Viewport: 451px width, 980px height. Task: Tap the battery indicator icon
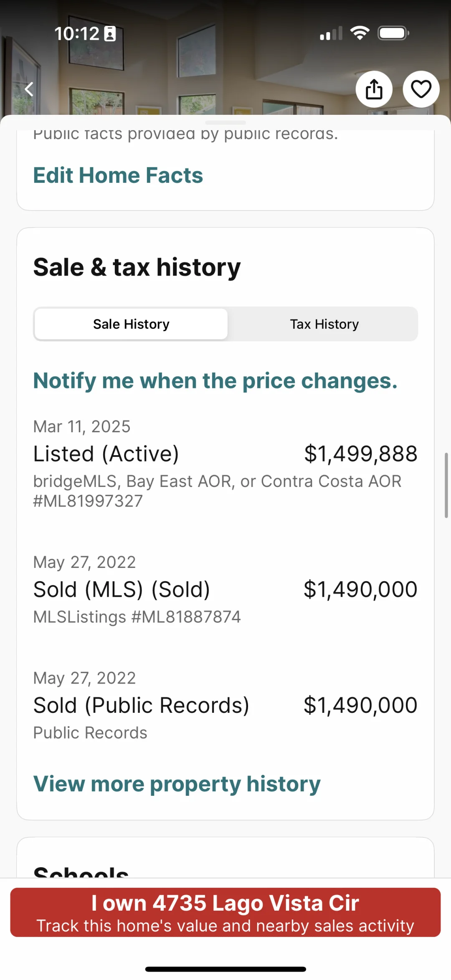393,33
